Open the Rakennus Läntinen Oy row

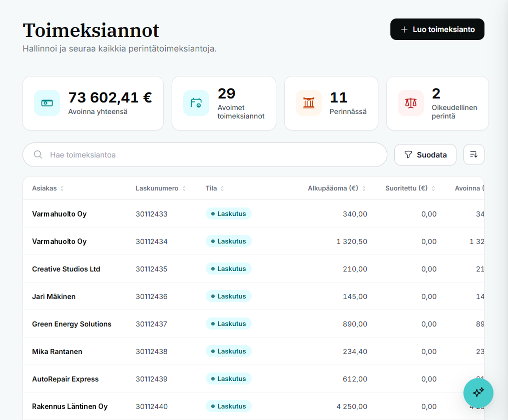[253, 406]
